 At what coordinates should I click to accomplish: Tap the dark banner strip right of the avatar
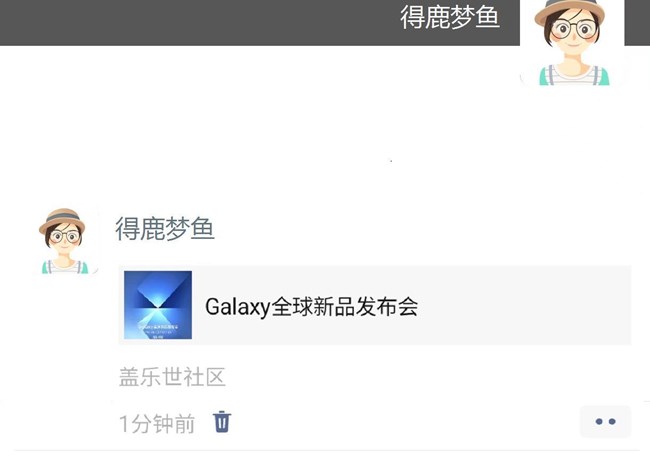[x=637, y=22]
